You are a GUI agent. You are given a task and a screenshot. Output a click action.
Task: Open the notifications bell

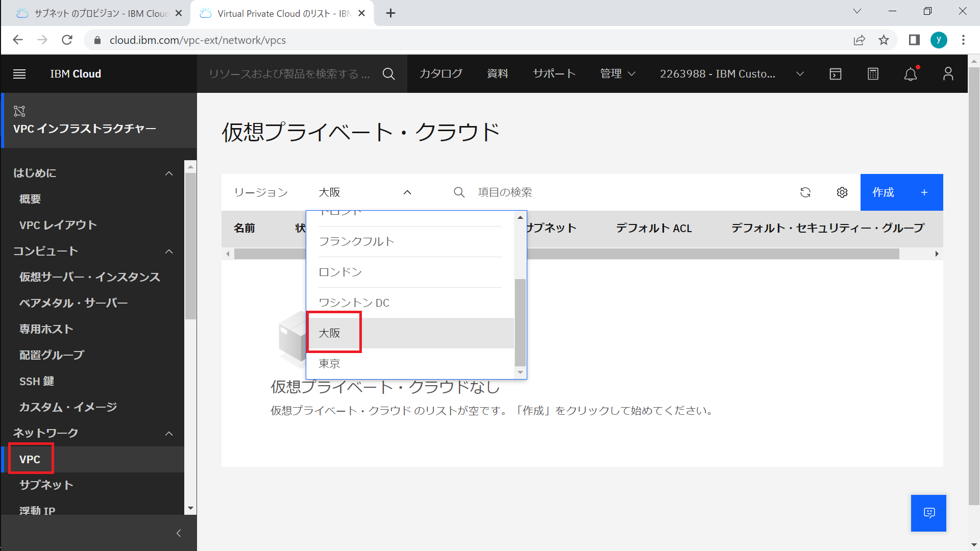click(x=911, y=74)
